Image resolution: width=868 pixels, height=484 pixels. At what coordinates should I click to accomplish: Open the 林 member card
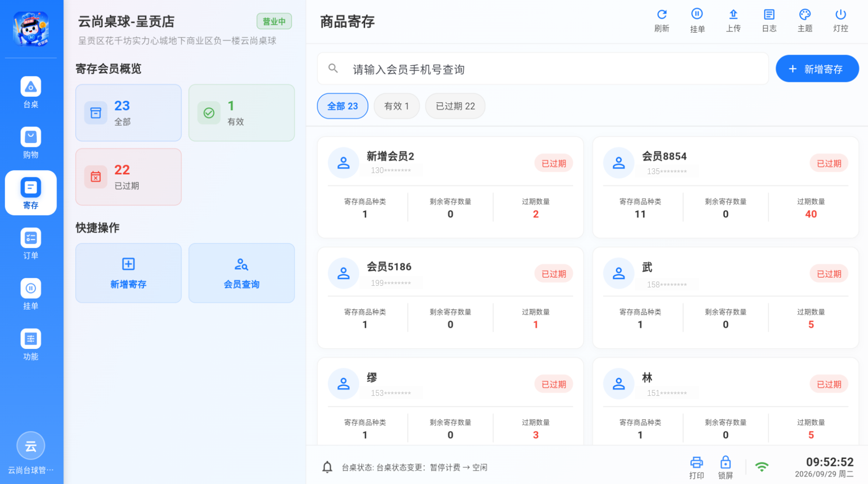(x=725, y=401)
